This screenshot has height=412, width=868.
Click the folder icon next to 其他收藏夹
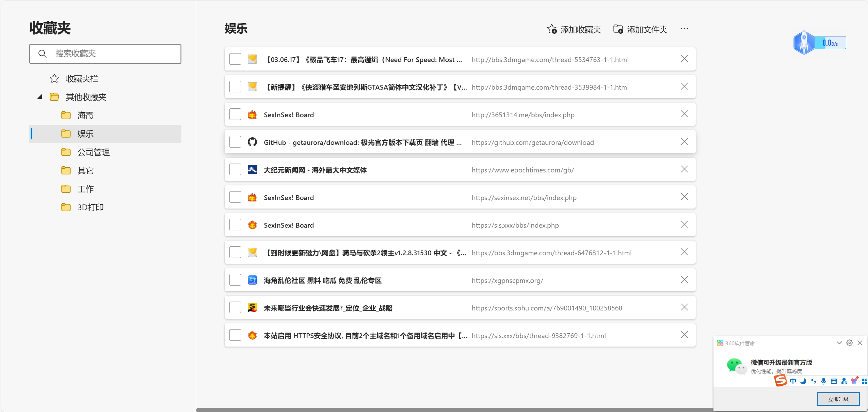coord(54,97)
